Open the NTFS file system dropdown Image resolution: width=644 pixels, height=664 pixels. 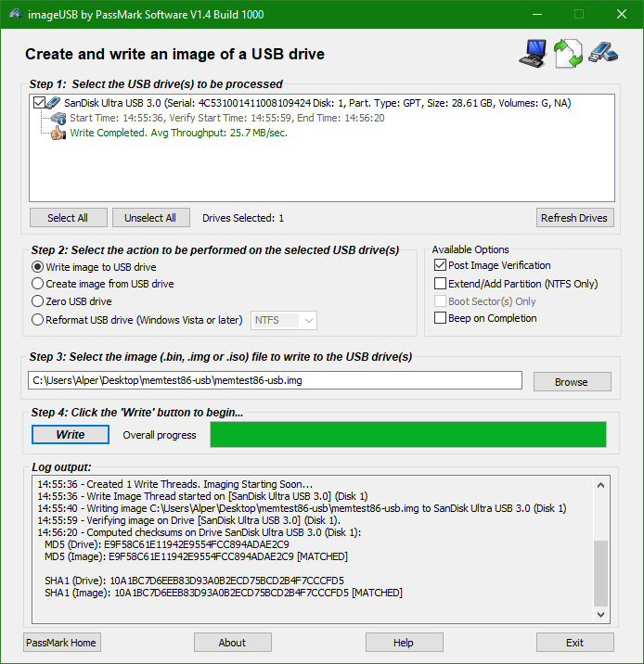point(284,320)
